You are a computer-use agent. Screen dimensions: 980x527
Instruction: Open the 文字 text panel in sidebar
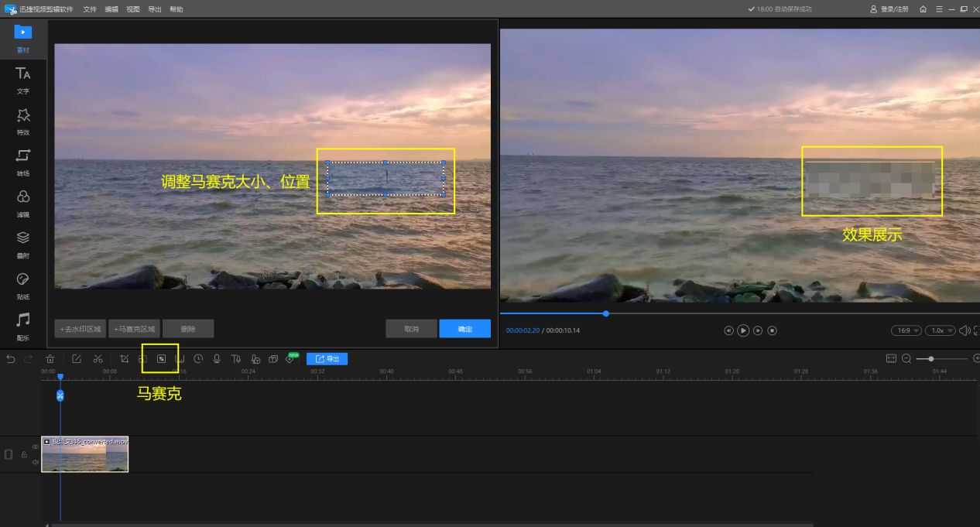[23, 79]
